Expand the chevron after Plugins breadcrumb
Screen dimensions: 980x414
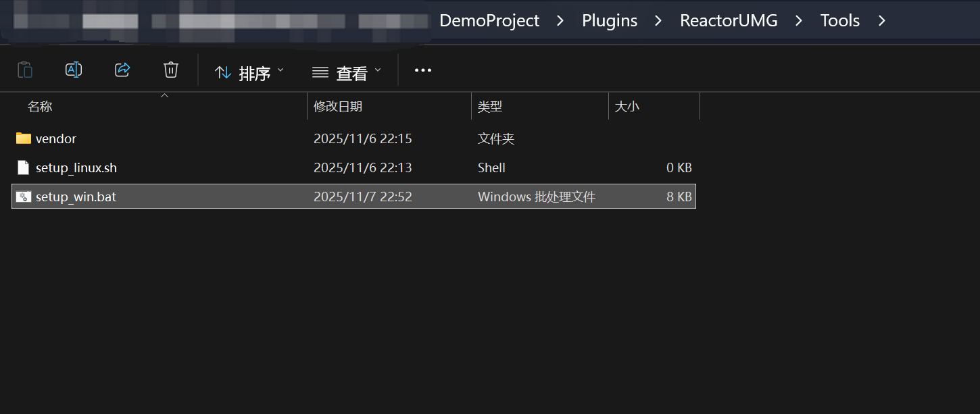point(658,21)
